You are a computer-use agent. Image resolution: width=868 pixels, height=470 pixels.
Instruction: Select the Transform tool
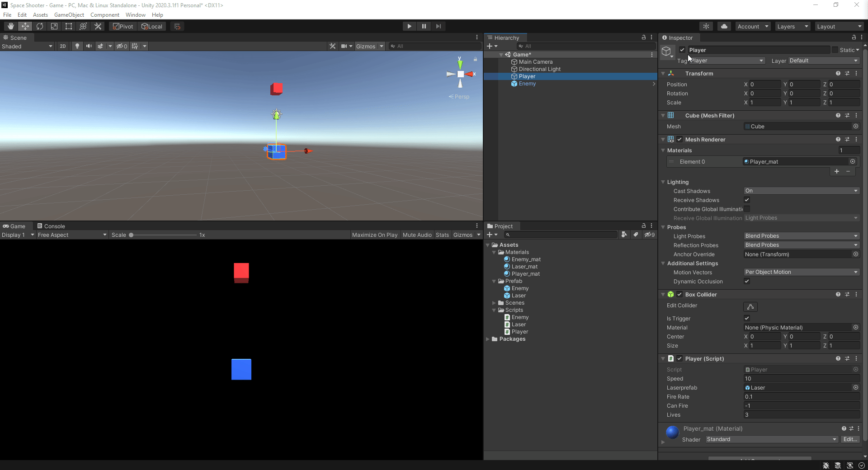[x=83, y=26]
